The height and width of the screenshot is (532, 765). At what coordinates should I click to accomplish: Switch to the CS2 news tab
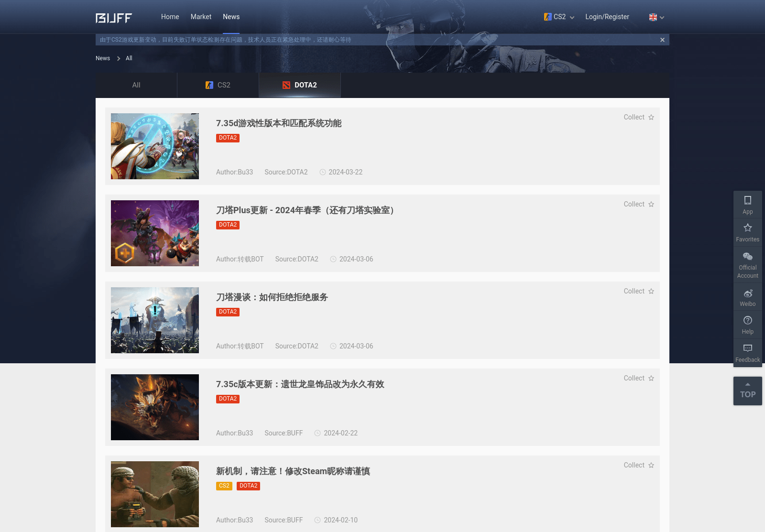click(x=218, y=85)
